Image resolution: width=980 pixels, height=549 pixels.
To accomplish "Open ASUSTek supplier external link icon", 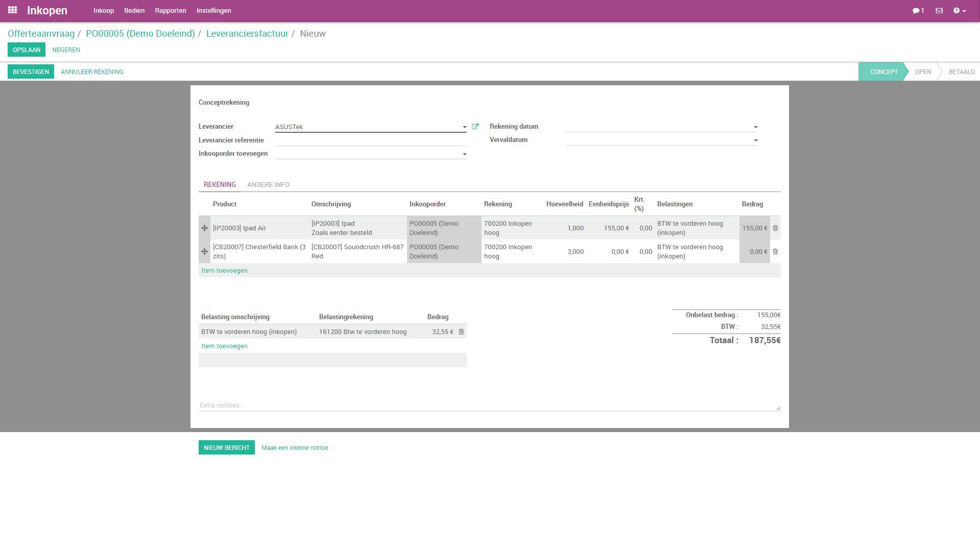I will [x=475, y=127].
